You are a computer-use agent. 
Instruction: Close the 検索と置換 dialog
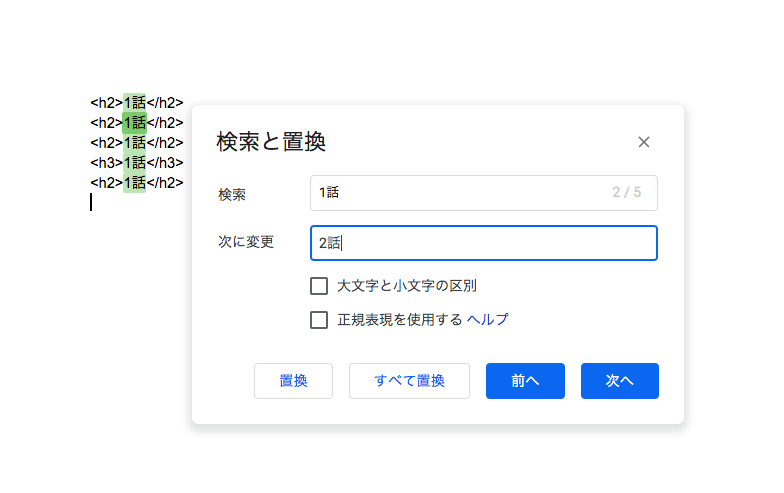click(x=644, y=142)
